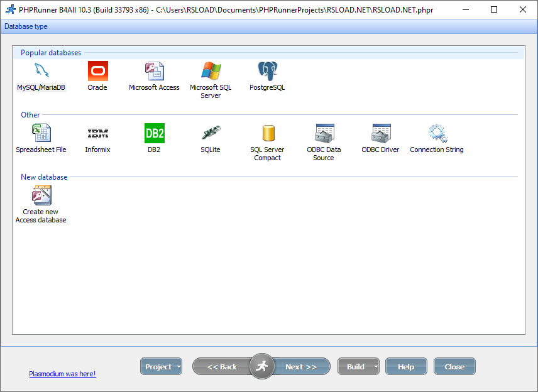The width and height of the screenshot is (538, 392).
Task: Select the ODBC Data Source icon
Action: coord(324,133)
